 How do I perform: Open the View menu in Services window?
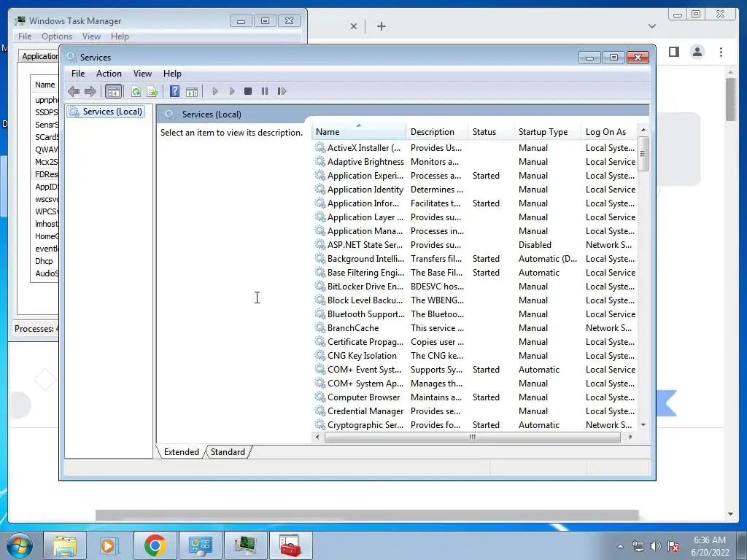(x=142, y=74)
